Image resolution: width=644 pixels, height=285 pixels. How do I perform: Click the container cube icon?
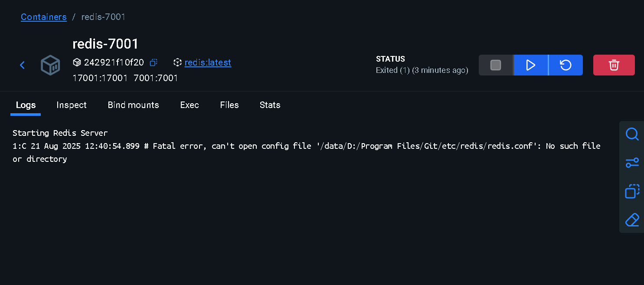click(x=50, y=65)
